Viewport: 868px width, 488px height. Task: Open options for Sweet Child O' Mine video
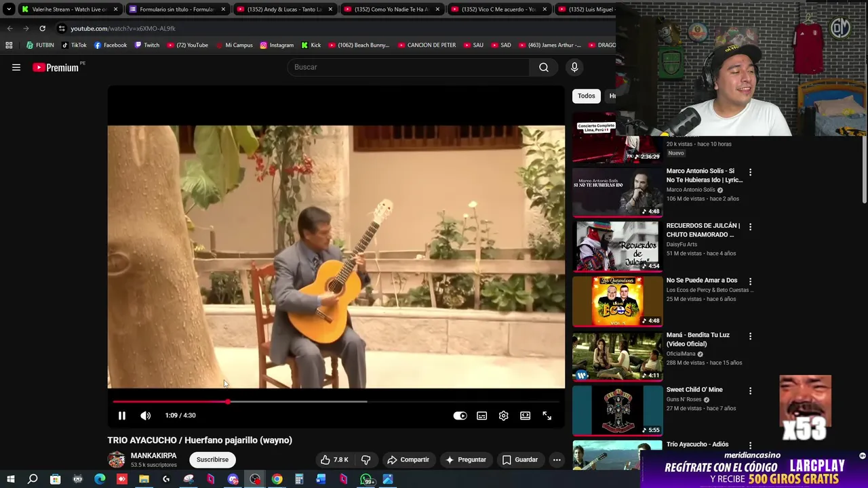point(750,391)
